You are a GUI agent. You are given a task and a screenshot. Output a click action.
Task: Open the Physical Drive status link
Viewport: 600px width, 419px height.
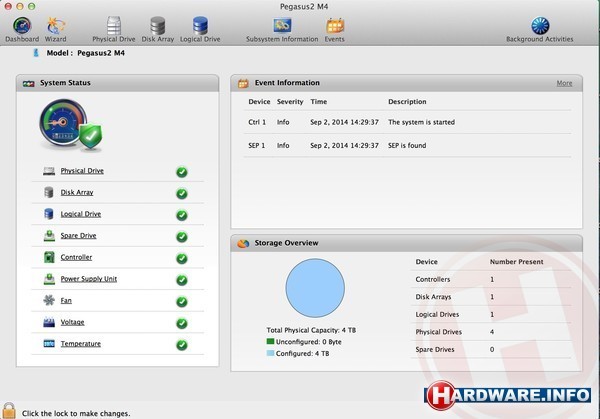coord(82,171)
